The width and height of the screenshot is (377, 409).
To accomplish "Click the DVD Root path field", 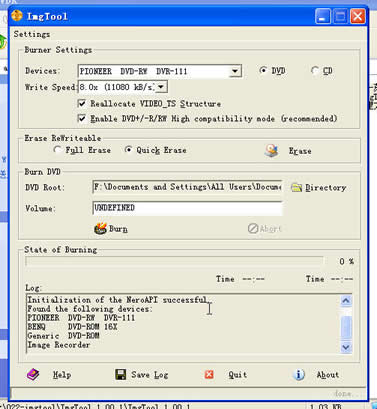I will 187,187.
